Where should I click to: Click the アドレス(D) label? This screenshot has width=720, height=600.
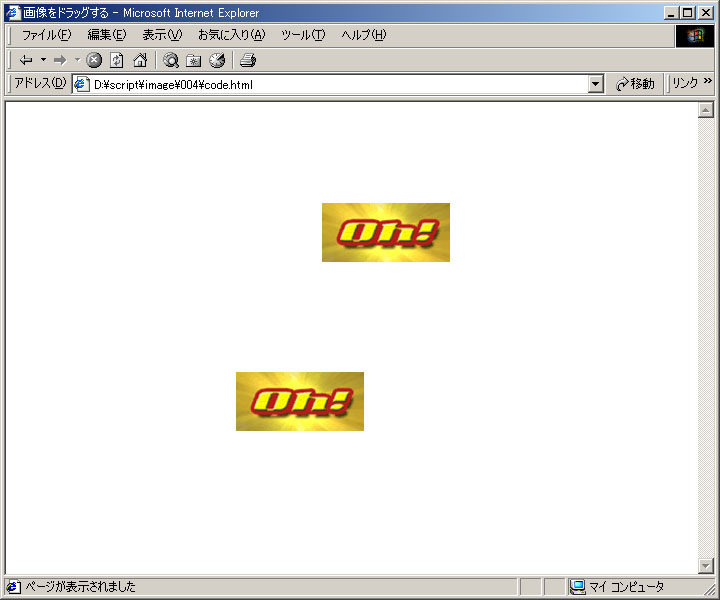pos(40,83)
